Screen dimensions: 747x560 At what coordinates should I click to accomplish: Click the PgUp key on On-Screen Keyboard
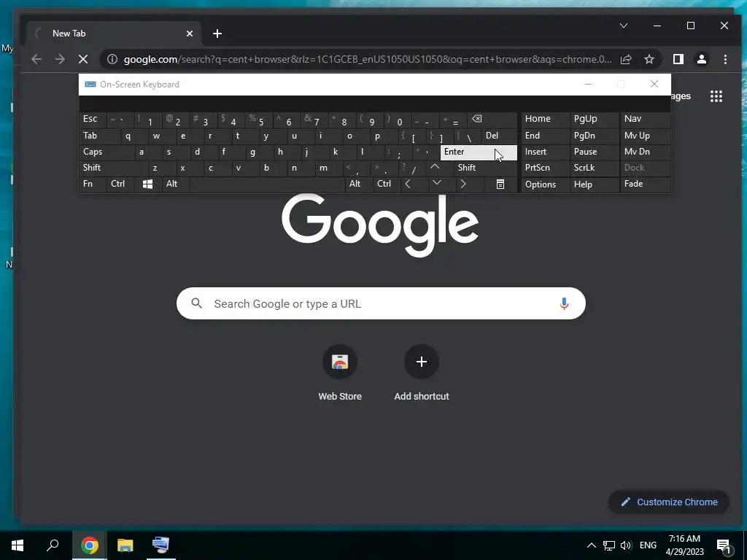click(593, 120)
